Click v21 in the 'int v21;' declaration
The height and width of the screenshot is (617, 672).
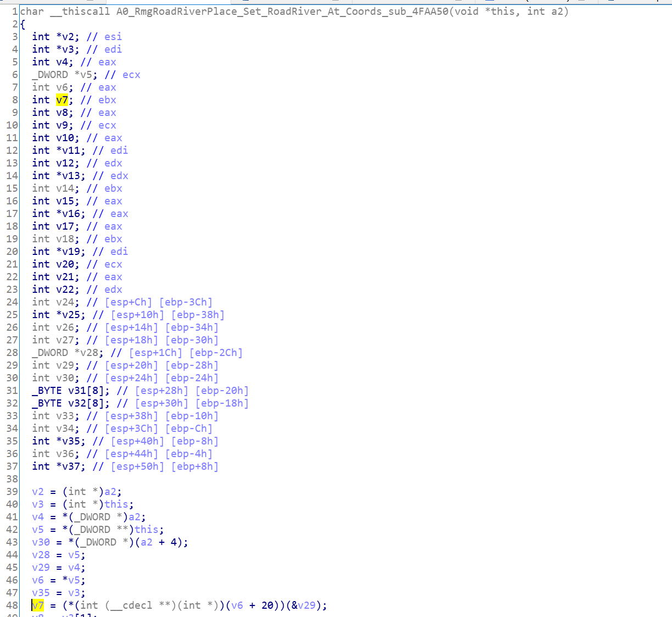[65, 277]
